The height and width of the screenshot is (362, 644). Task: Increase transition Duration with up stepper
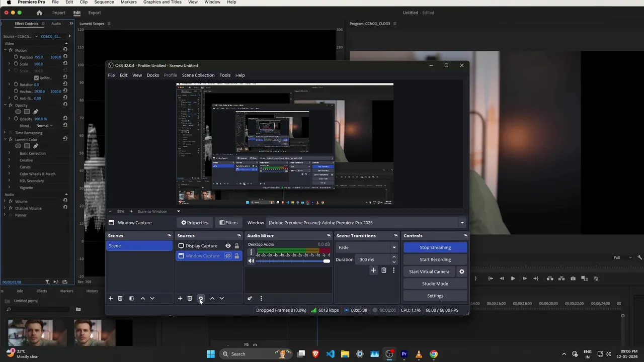[x=394, y=257]
